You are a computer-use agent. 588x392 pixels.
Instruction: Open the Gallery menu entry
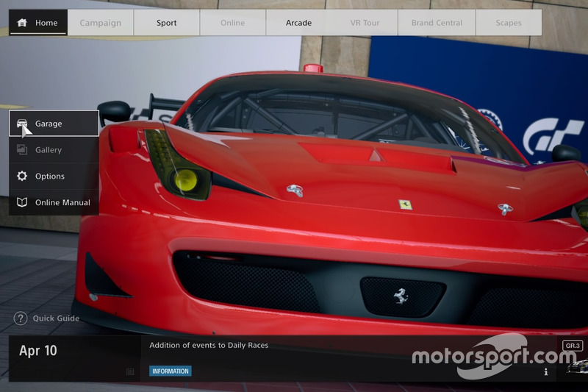54,150
